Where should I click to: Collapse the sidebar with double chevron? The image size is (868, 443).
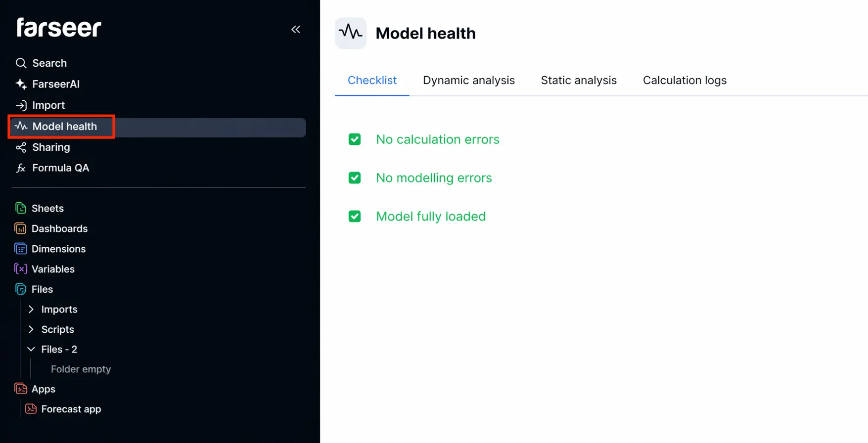[x=296, y=30]
